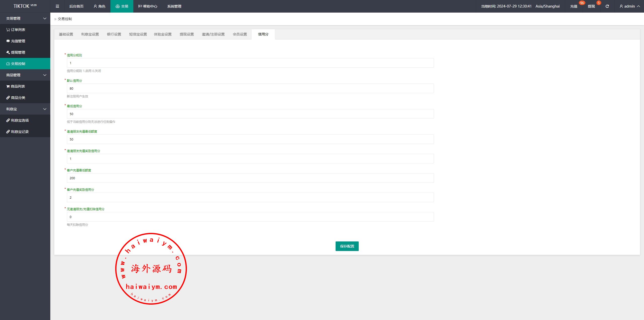
Task: Open the 帮助中心 top menu
Action: 148,6
